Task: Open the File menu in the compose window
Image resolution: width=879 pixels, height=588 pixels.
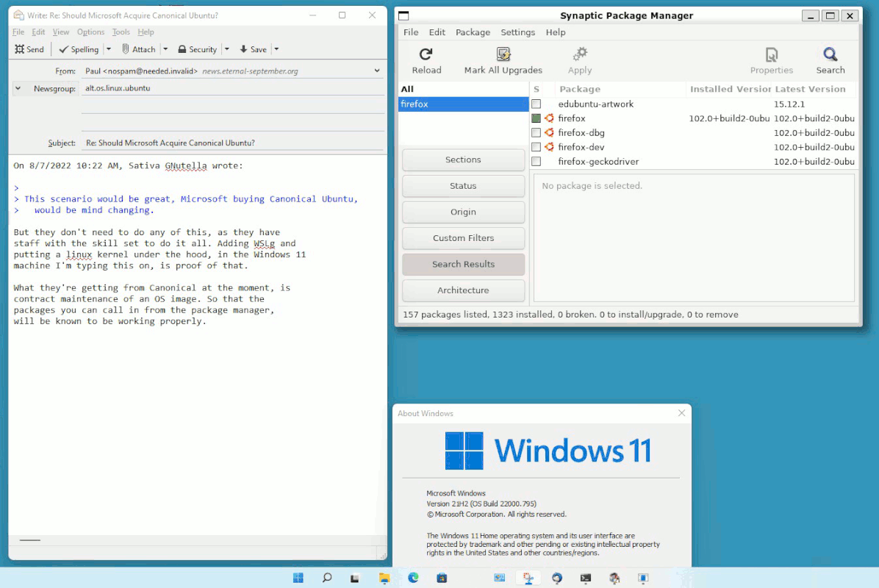Action: pos(18,32)
